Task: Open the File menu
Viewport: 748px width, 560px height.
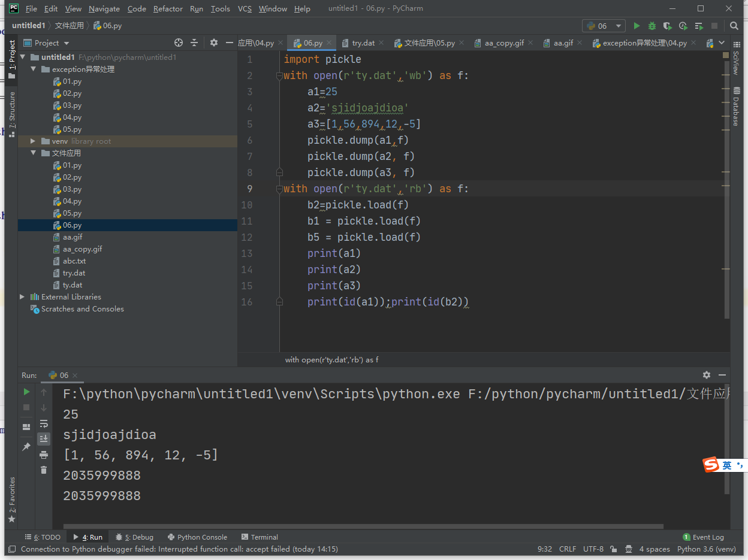Action: (31, 9)
